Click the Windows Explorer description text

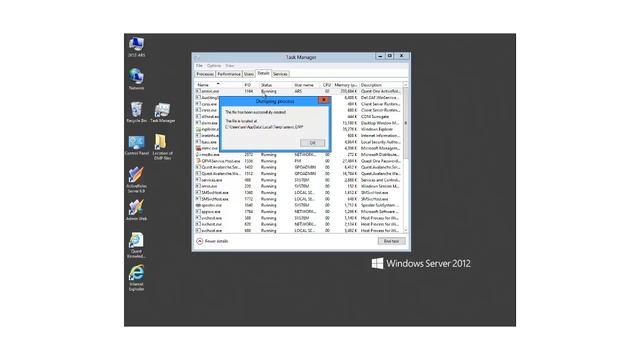click(x=377, y=129)
